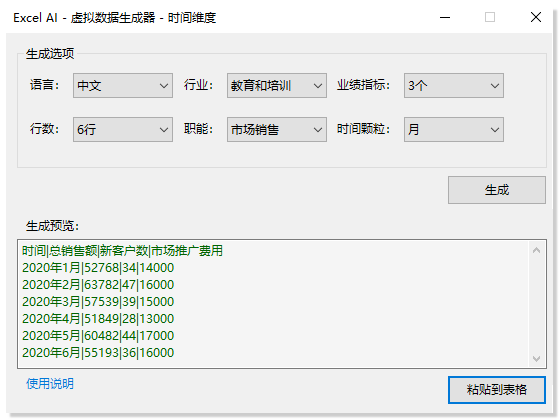Click the 2020年6月 row in preview
The image size is (560, 420).
98,353
